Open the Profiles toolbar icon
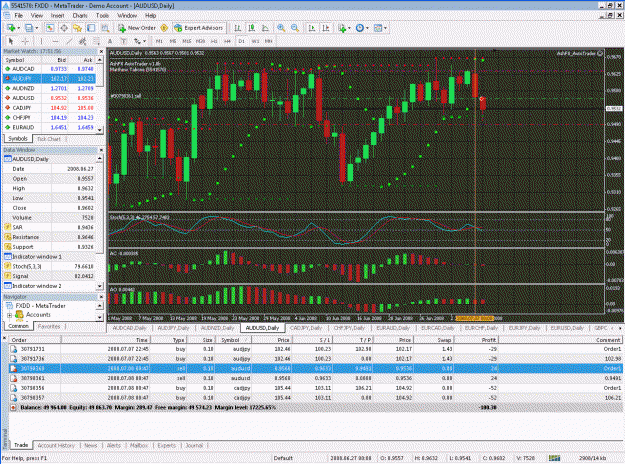This screenshot has width=625, height=464. point(29,28)
